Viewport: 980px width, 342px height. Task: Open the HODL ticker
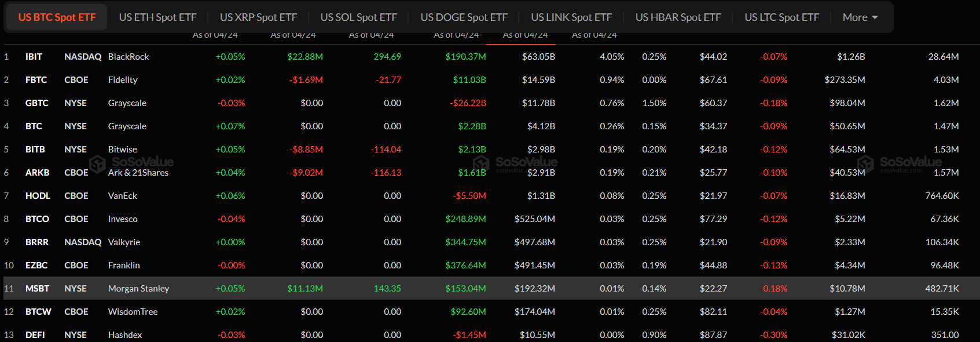click(38, 196)
